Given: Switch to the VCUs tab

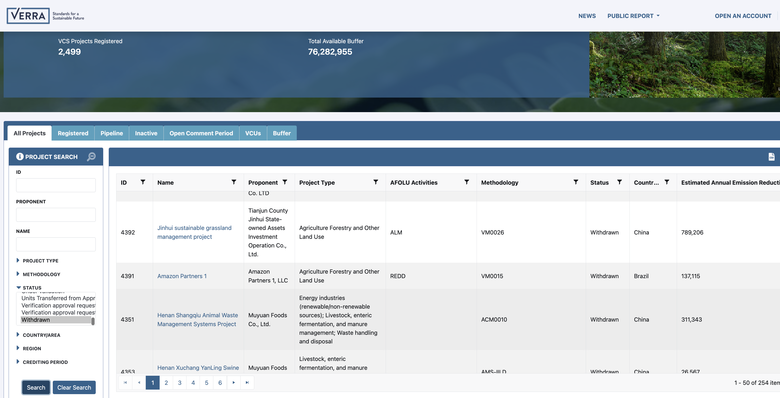Looking at the screenshot, I should click(253, 133).
